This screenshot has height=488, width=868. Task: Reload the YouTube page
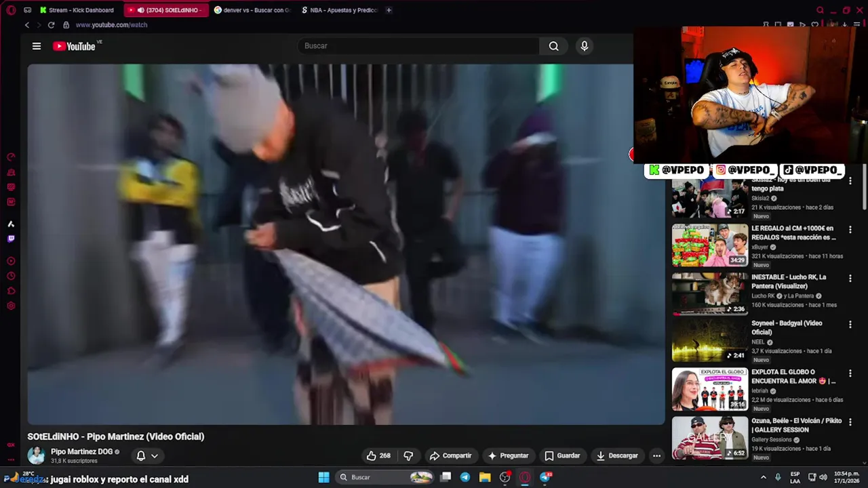click(x=51, y=25)
